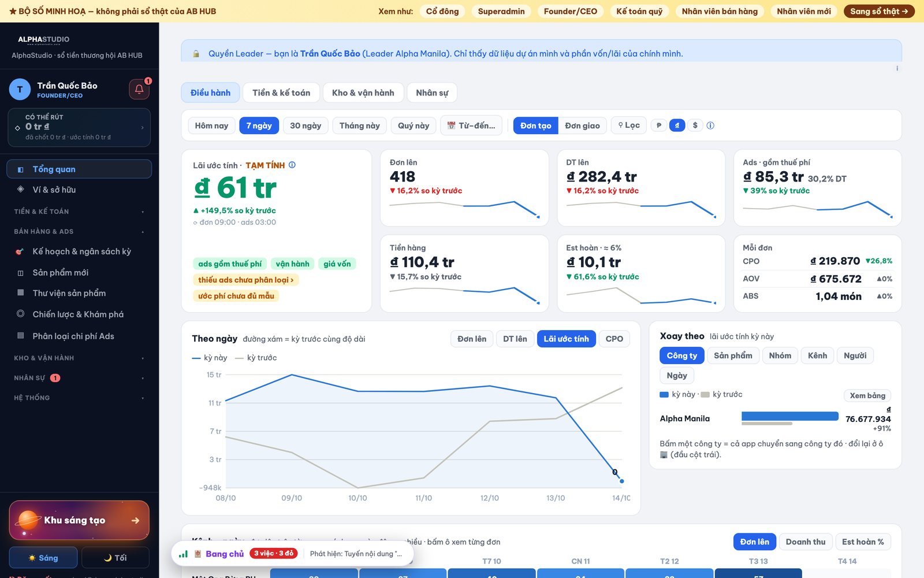This screenshot has height=578, width=924.
Task: Expand the TIỀN & KẾ TOÁN section
Action: 79,212
